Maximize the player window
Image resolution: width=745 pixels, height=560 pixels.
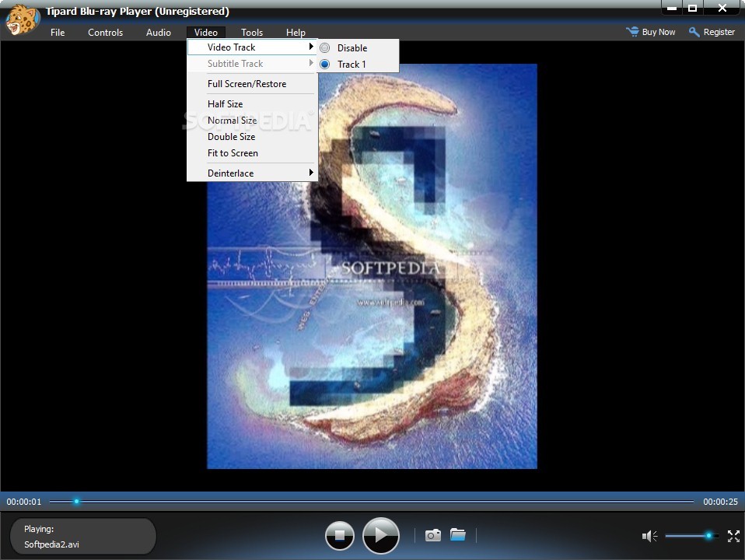click(x=693, y=8)
